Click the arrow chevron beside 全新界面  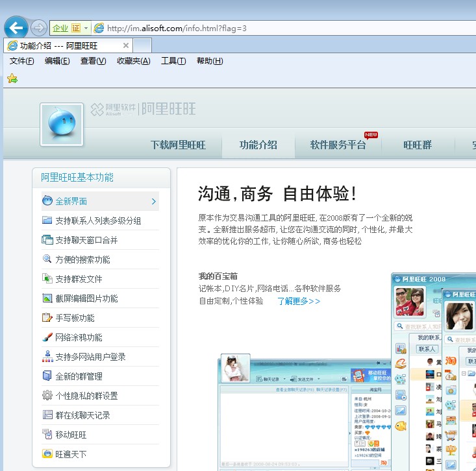point(154,201)
